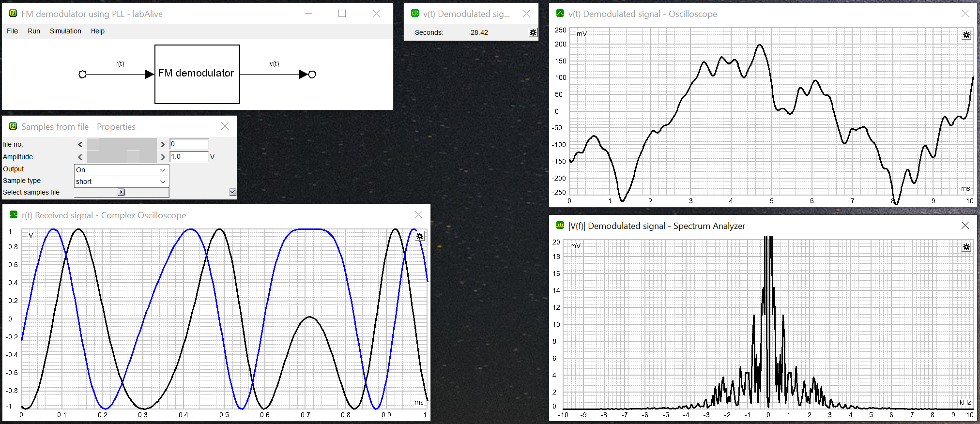Click Samples from file Properties title icon
This screenshot has height=424, width=980.
13,126
